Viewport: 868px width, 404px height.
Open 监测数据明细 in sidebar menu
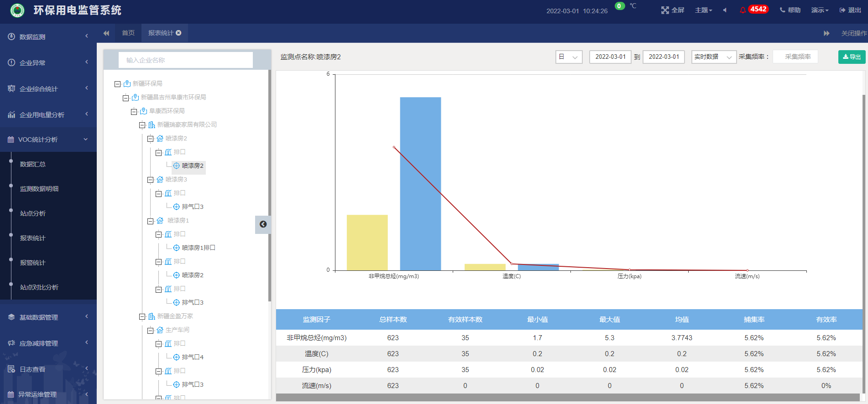[x=39, y=189]
